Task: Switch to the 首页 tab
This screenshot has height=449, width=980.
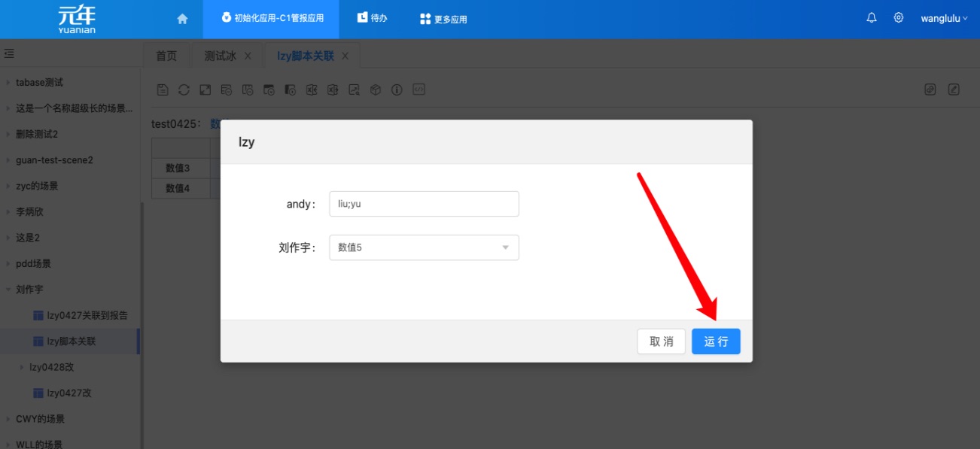Action: coord(166,56)
